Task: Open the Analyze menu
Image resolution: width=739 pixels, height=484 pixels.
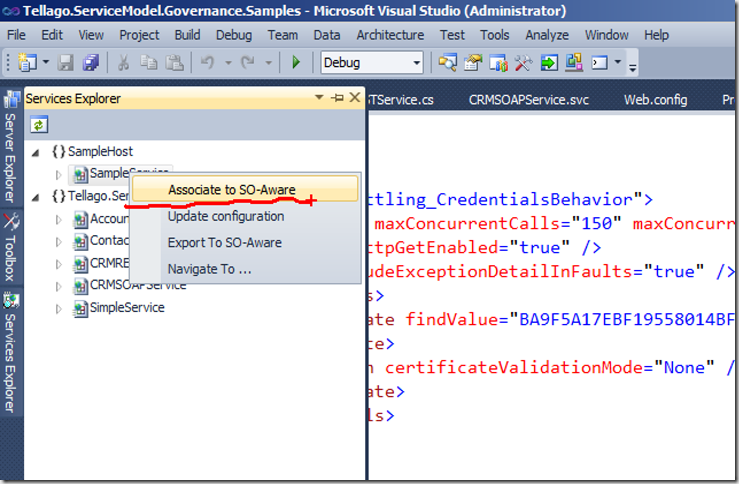Action: 547,35
